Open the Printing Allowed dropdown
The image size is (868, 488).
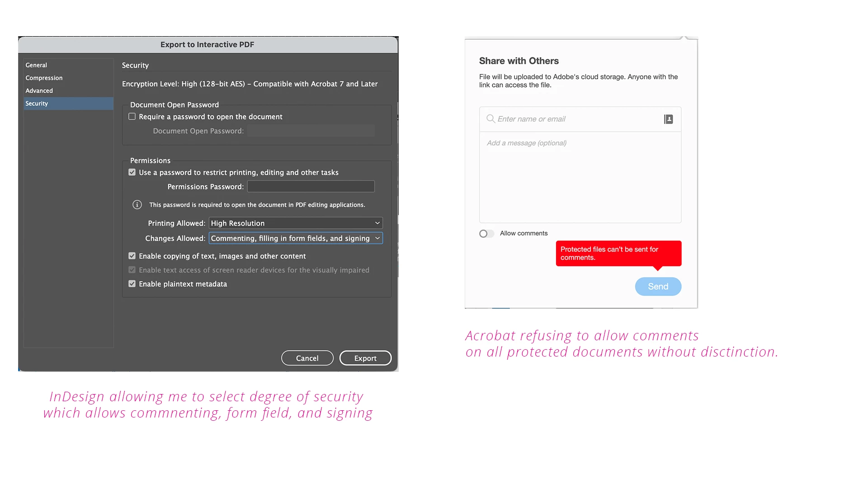296,223
